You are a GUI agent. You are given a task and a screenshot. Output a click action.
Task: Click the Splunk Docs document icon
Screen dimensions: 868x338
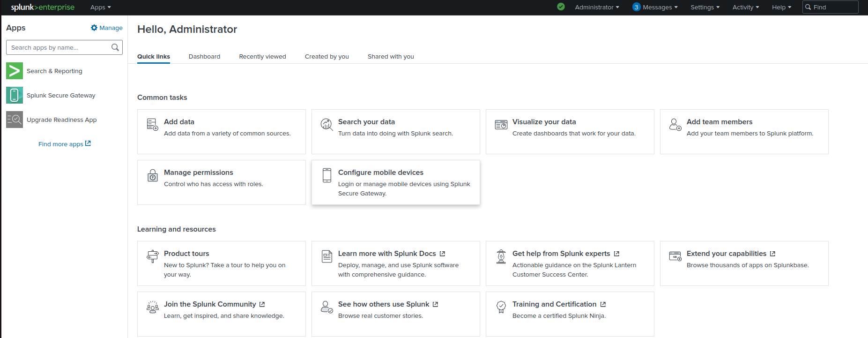pos(327,256)
